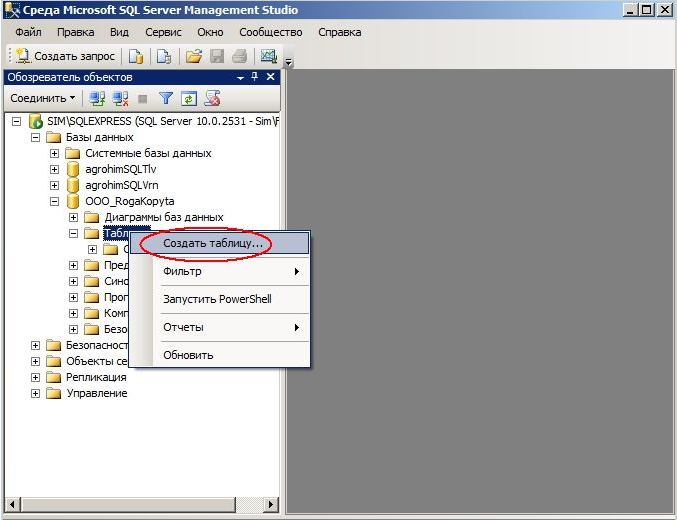
Task: Open the toolbar options arrow after activity monitor
Action: [x=288, y=62]
